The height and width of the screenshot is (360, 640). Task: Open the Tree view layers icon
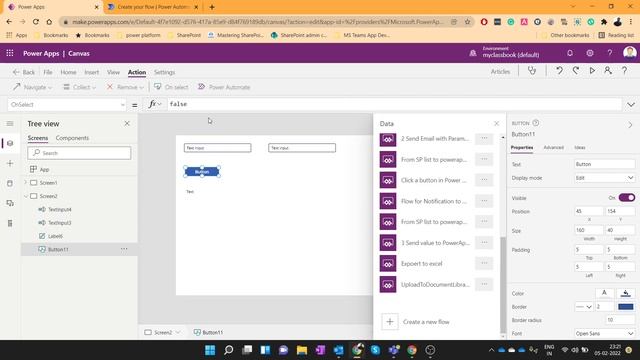pyautogui.click(x=10, y=143)
